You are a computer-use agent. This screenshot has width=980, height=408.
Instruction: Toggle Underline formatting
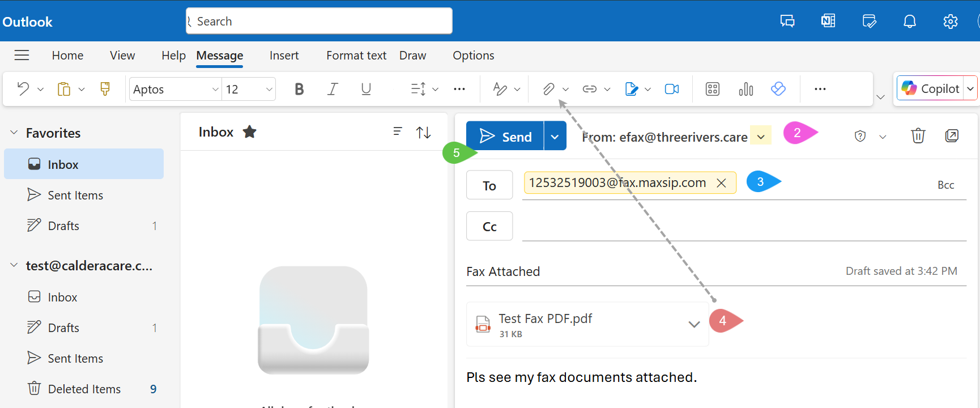[x=366, y=89]
